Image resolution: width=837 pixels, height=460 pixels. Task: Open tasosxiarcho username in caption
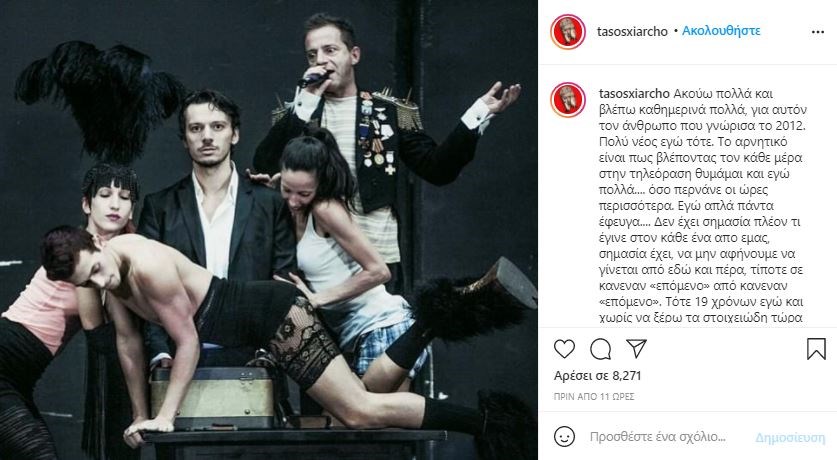pyautogui.click(x=634, y=94)
